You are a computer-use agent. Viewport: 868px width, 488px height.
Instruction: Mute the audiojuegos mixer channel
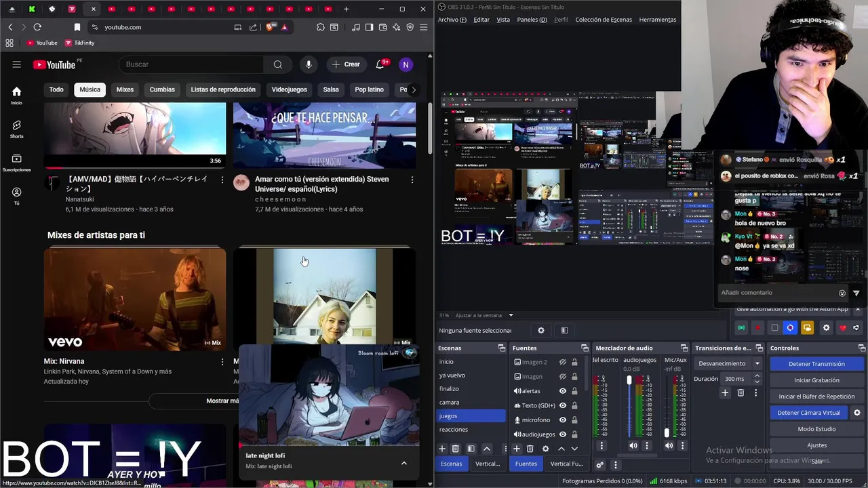coord(633,446)
